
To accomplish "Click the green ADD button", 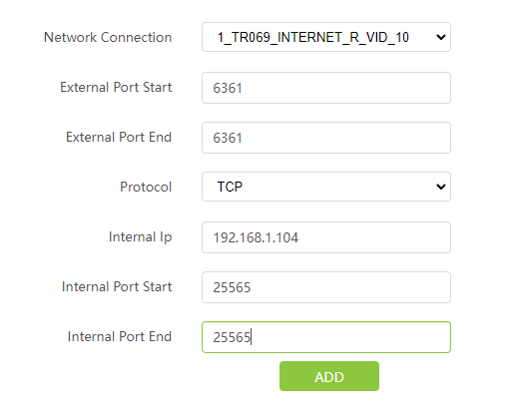I will click(329, 376).
